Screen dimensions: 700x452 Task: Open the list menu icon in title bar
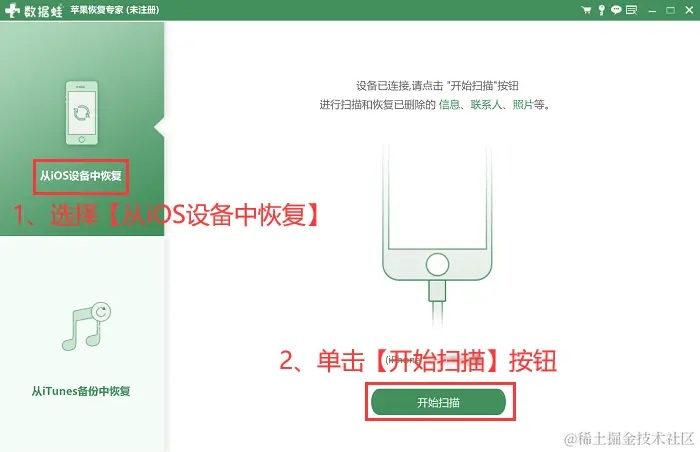click(631, 10)
